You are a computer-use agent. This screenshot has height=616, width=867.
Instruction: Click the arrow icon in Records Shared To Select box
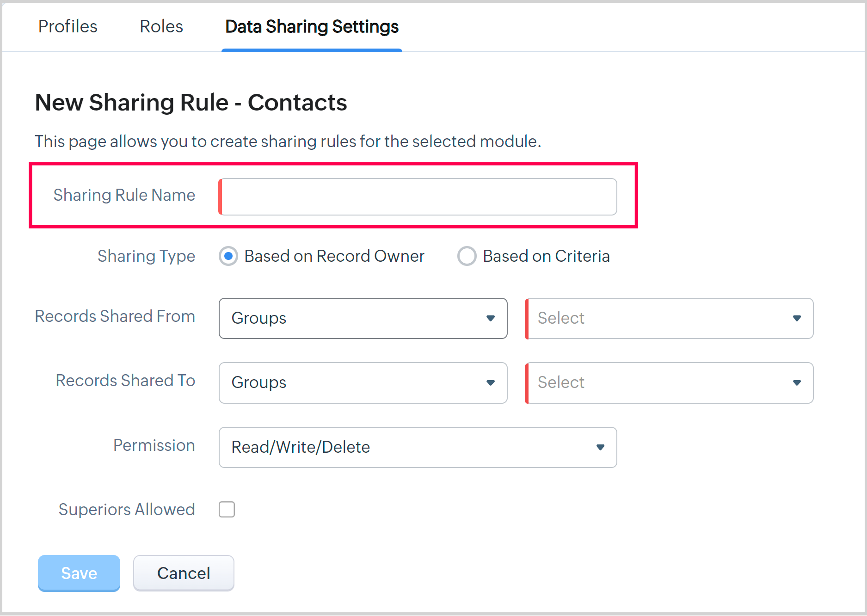tap(797, 382)
